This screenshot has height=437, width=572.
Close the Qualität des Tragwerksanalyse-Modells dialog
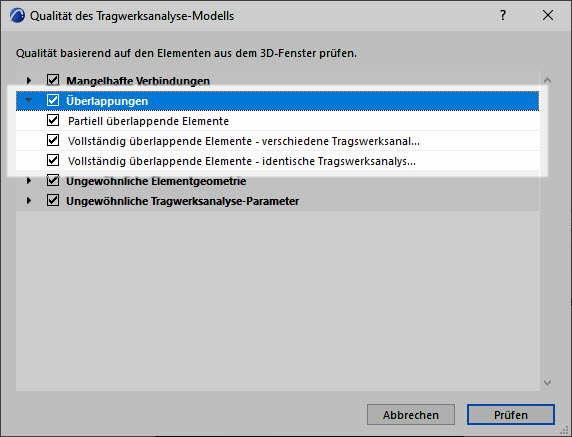[548, 15]
